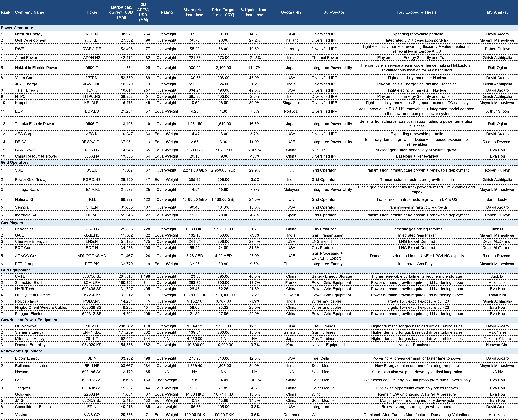Select the Tenaga Nasional company name
This screenshot has width=518, height=420.
[x=30, y=190]
